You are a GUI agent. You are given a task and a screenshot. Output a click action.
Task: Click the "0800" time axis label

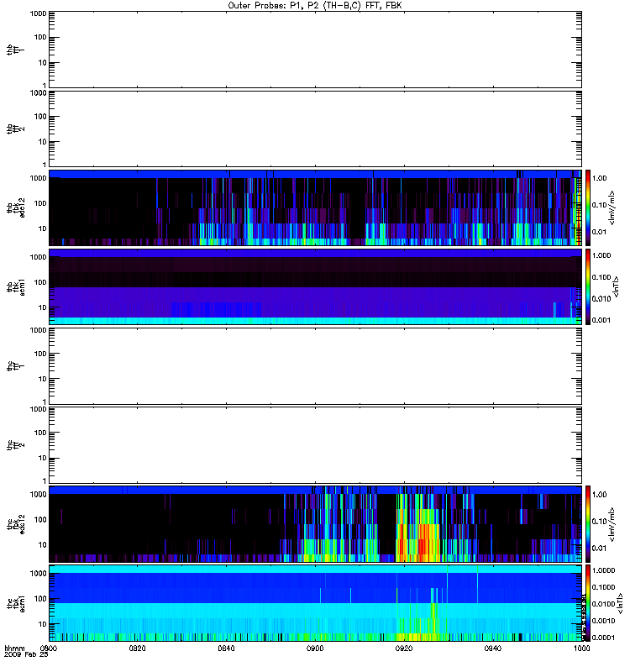49,648
